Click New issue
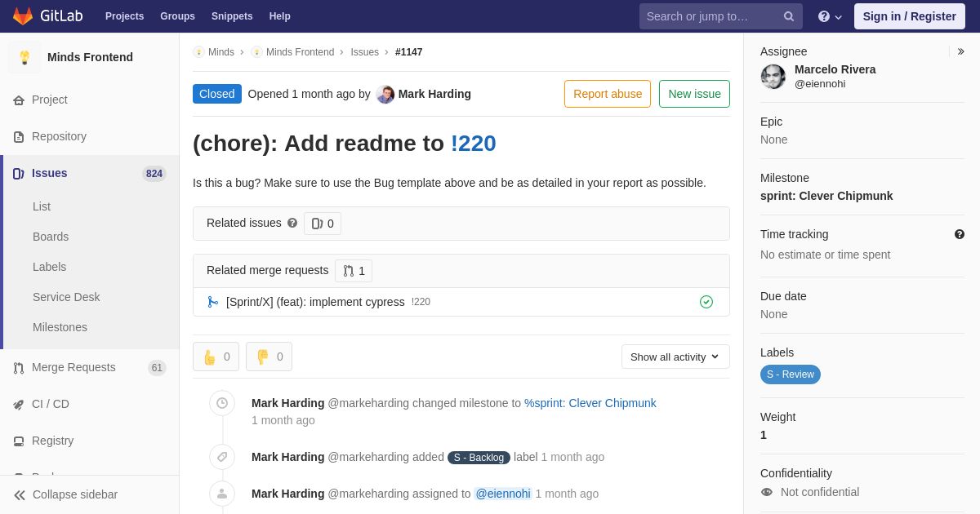This screenshot has width=980, height=514. 694,94
